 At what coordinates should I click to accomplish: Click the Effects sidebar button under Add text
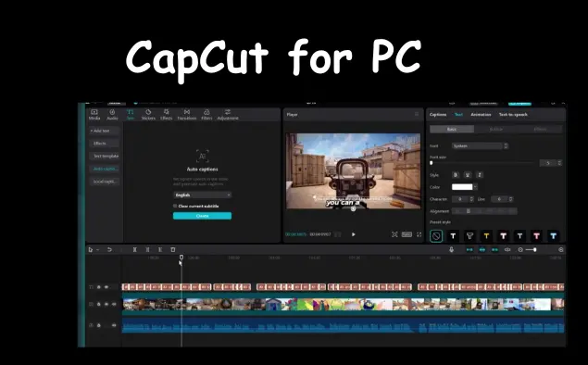coord(105,144)
